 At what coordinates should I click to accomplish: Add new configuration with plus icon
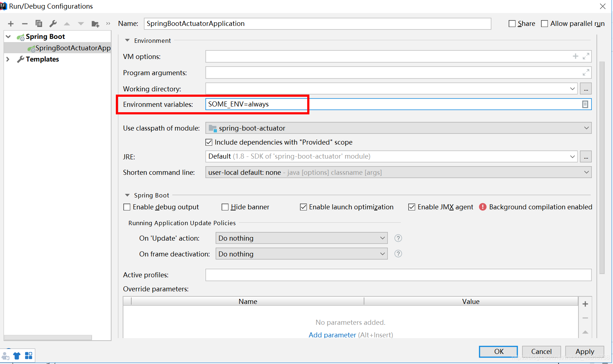[11, 24]
